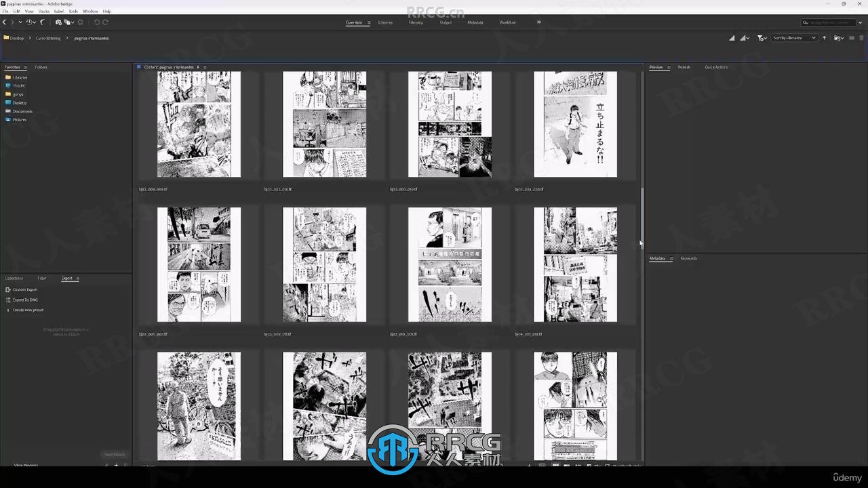Rotate 90° clockwise icon
Viewport: 868px width, 488px height.
click(105, 22)
